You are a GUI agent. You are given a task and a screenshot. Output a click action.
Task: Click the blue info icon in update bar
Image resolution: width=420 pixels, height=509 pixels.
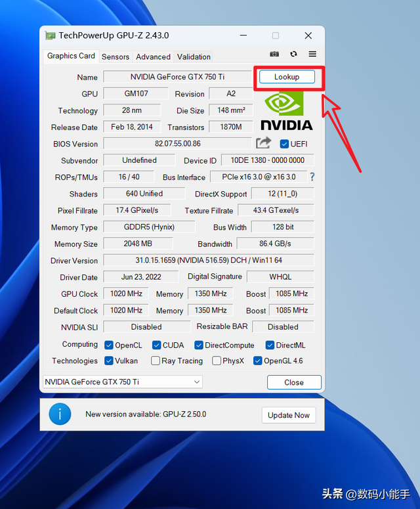[60, 414]
